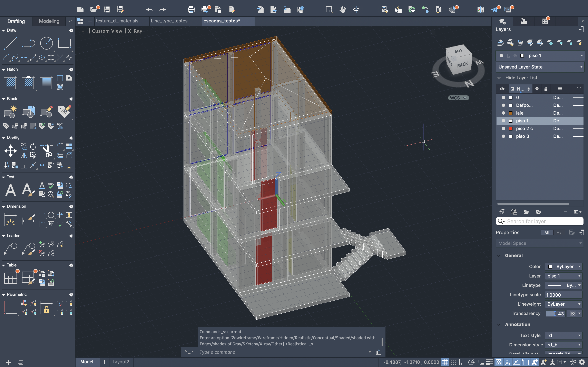The width and height of the screenshot is (588, 367).
Task: Select the Line draw tool
Action: pos(10,43)
